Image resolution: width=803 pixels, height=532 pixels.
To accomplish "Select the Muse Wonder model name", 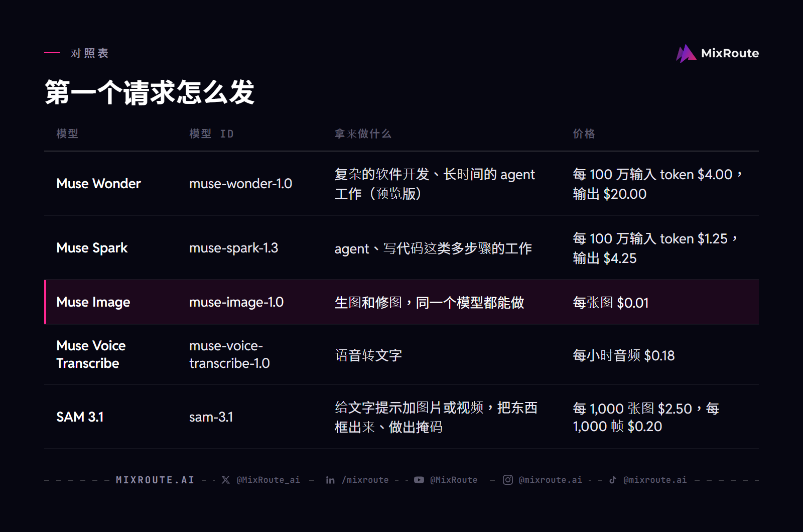I will click(x=98, y=184).
